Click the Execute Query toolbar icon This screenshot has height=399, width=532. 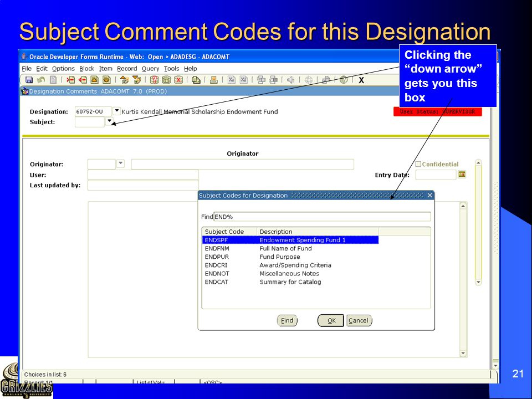click(166, 80)
